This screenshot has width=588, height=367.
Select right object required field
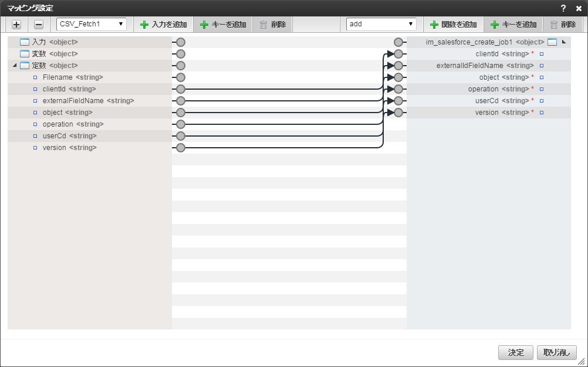point(489,77)
